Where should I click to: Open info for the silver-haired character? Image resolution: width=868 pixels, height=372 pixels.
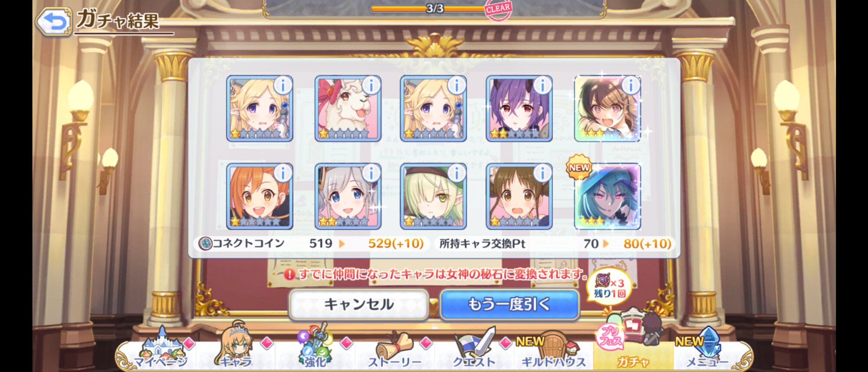tap(371, 173)
